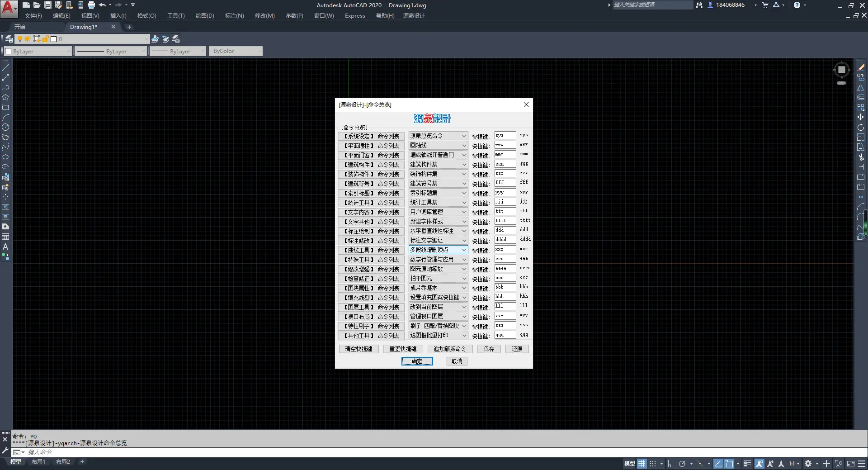Select the Table tool in draw toolbar
The image size is (868, 470).
[x=5, y=237]
